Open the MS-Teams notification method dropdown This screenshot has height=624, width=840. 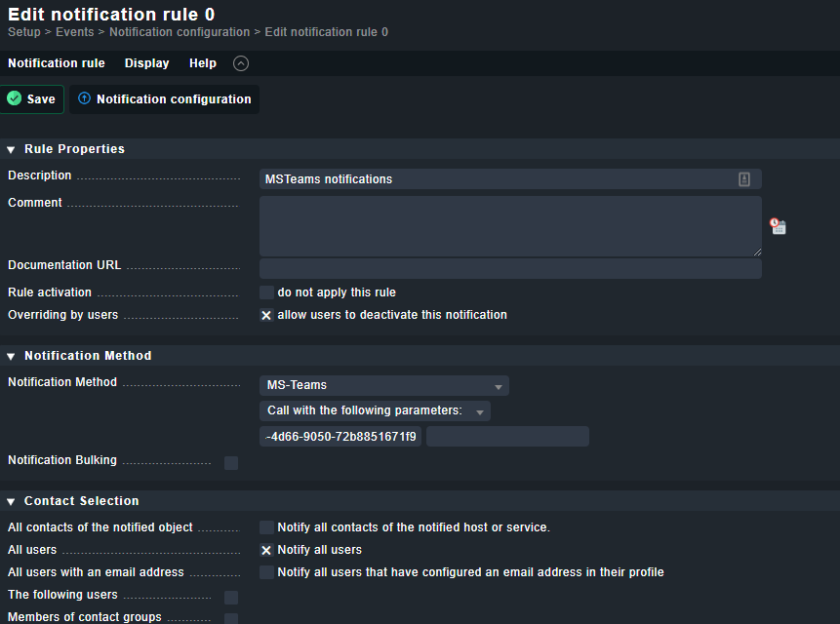point(384,385)
